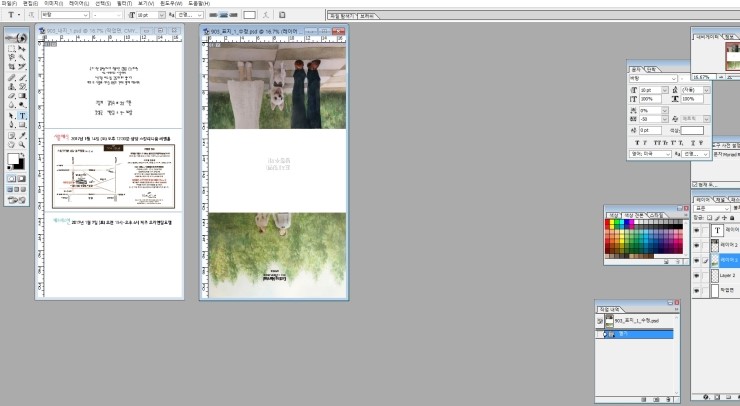740x406 pixels.
Task: Select the Rectangular Marquee tool
Action: [x=11, y=47]
